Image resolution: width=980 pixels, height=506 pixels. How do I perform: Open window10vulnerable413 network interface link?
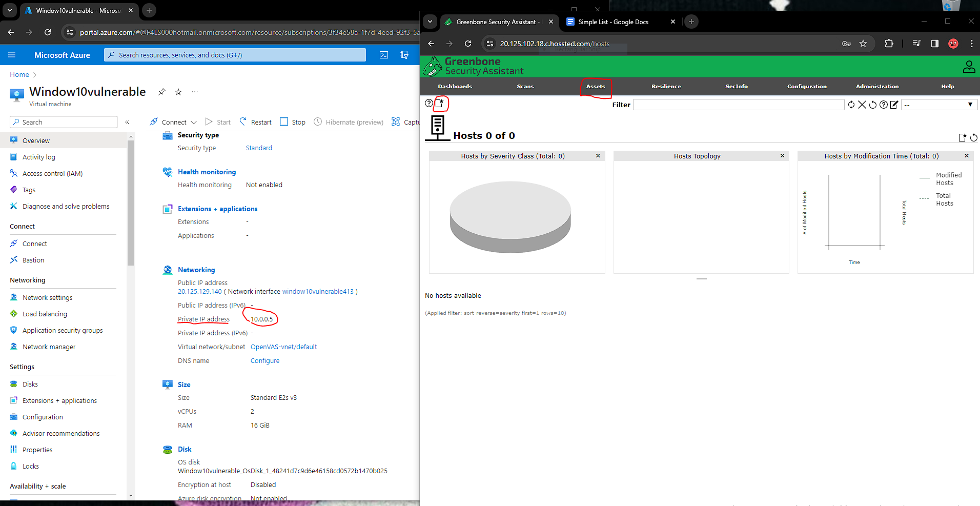point(318,291)
